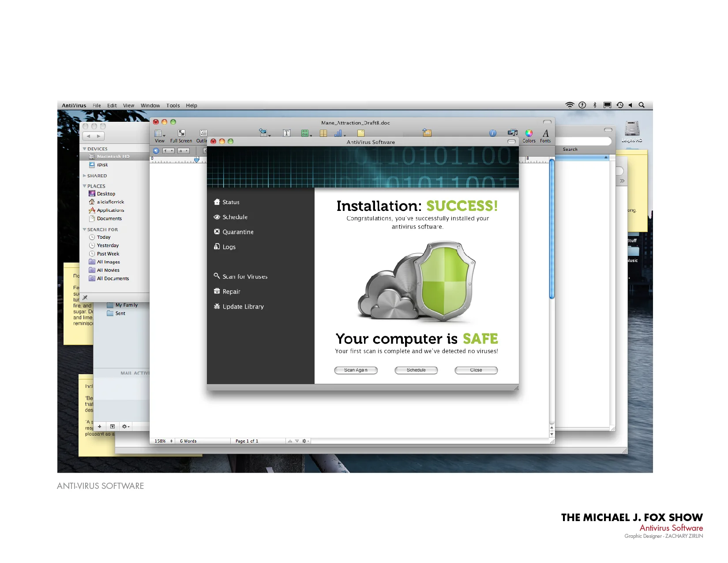728x563 pixels.
Task: Click the volume icon in menu bar
Action: [630, 105]
